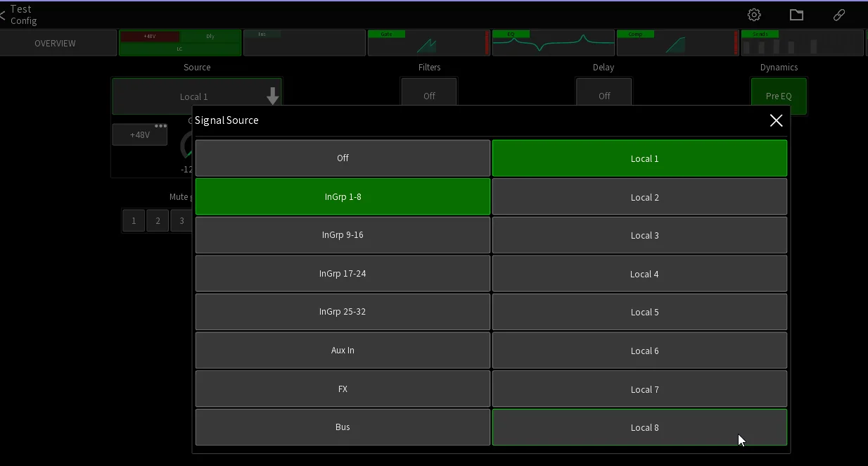Image resolution: width=868 pixels, height=466 pixels.
Task: Open the settings gear icon
Action: click(754, 15)
